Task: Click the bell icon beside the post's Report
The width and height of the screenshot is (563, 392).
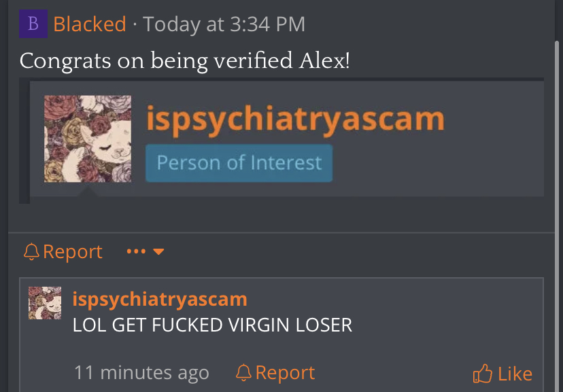Action: point(31,251)
